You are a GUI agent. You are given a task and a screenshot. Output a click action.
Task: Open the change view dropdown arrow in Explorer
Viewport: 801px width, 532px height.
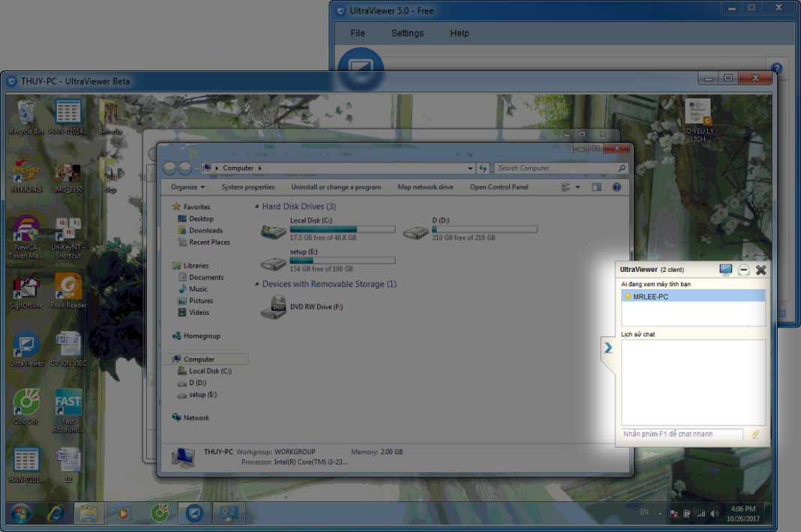(x=577, y=187)
